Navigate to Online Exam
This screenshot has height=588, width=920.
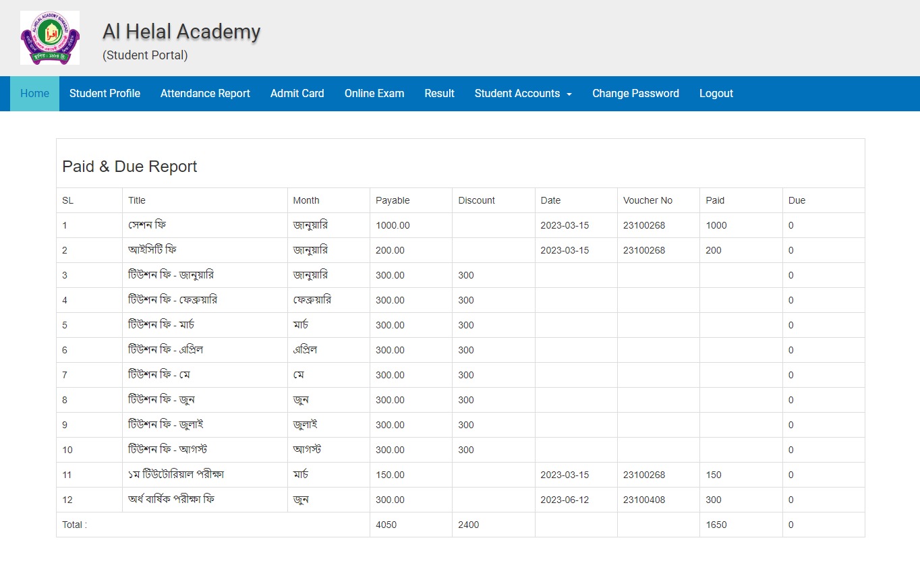pyautogui.click(x=374, y=94)
